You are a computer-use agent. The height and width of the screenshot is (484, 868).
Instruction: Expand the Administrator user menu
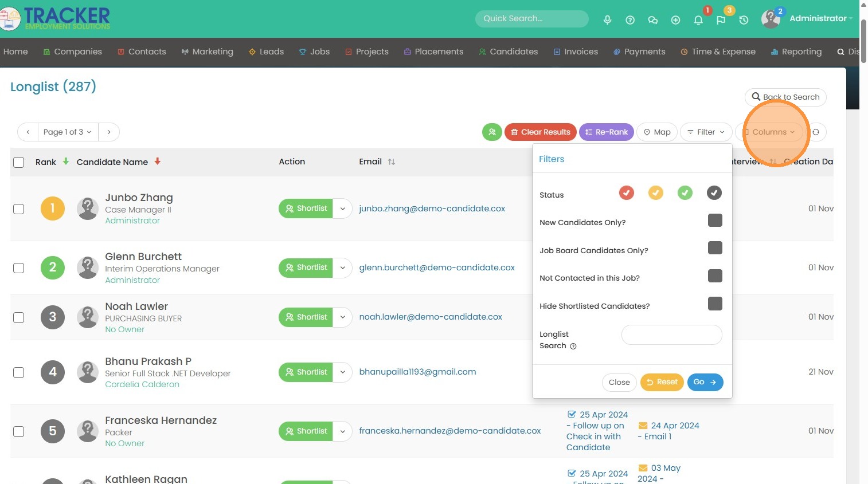coord(820,18)
